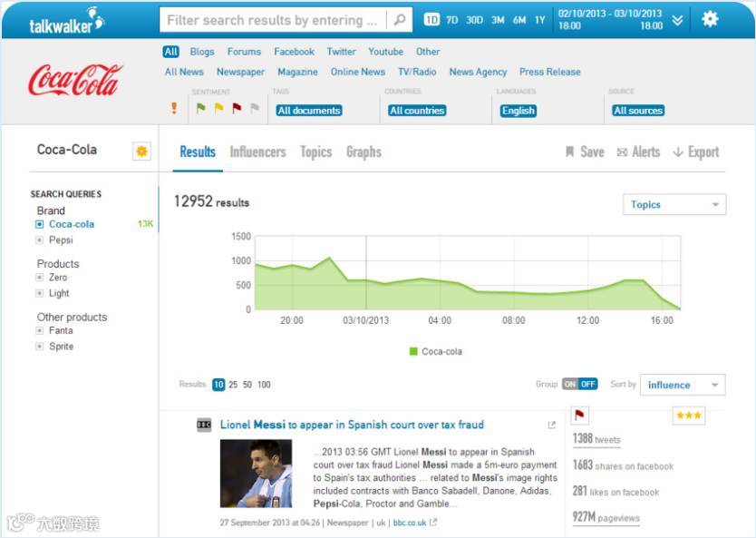756x538 pixels.
Task: Select the Blogs media filter
Action: (202, 52)
